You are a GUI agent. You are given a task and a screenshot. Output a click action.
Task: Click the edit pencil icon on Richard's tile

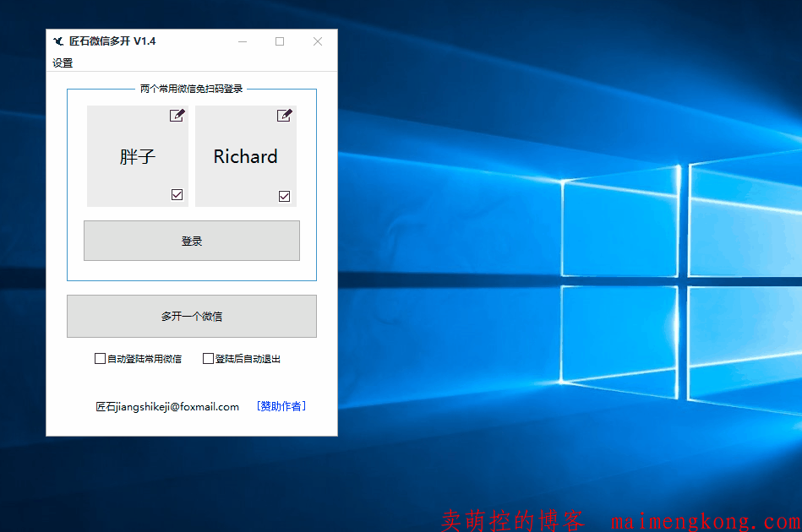point(285,116)
